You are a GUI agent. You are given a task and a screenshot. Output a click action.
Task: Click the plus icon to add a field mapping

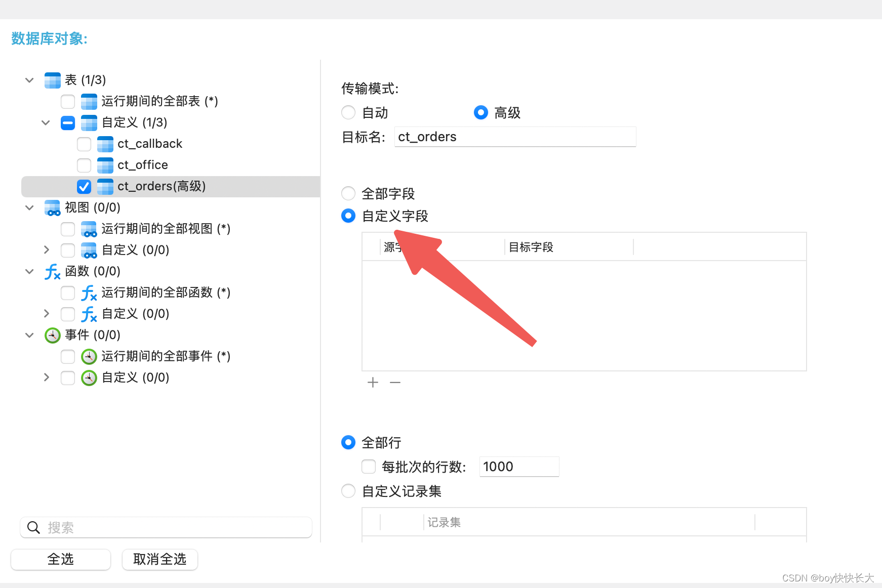pyautogui.click(x=373, y=382)
